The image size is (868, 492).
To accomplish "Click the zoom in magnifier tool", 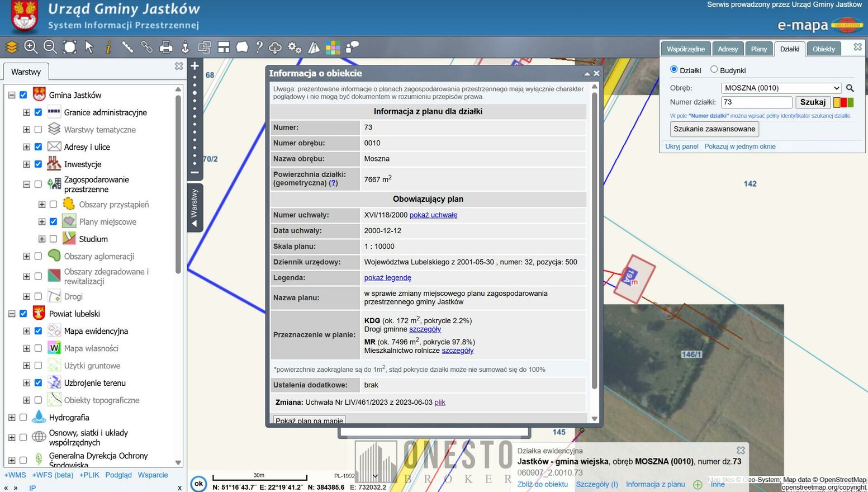I will (31, 48).
